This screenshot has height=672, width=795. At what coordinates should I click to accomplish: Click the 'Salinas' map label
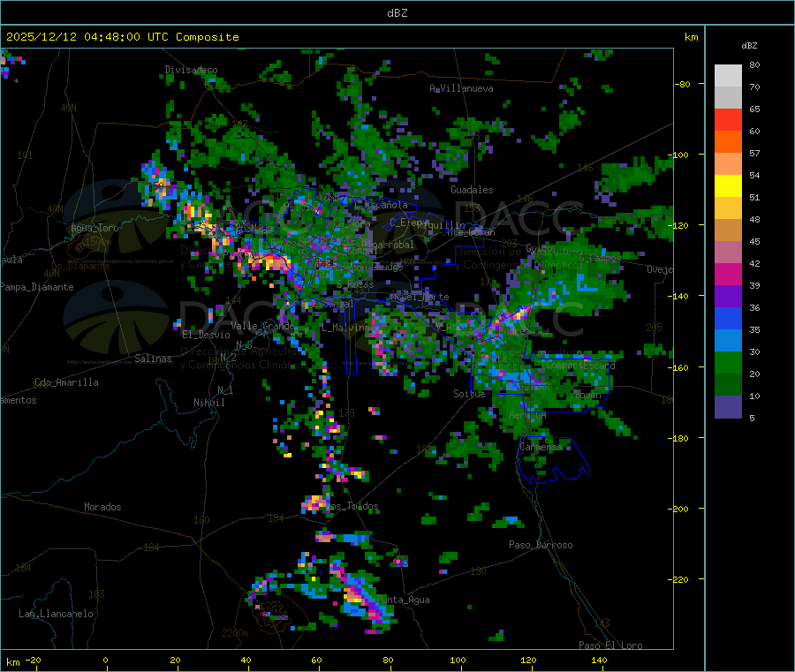point(153,359)
